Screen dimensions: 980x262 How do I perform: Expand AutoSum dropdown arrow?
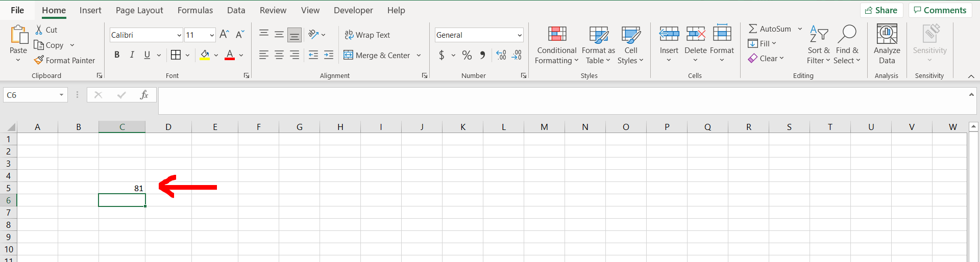pyautogui.click(x=800, y=29)
